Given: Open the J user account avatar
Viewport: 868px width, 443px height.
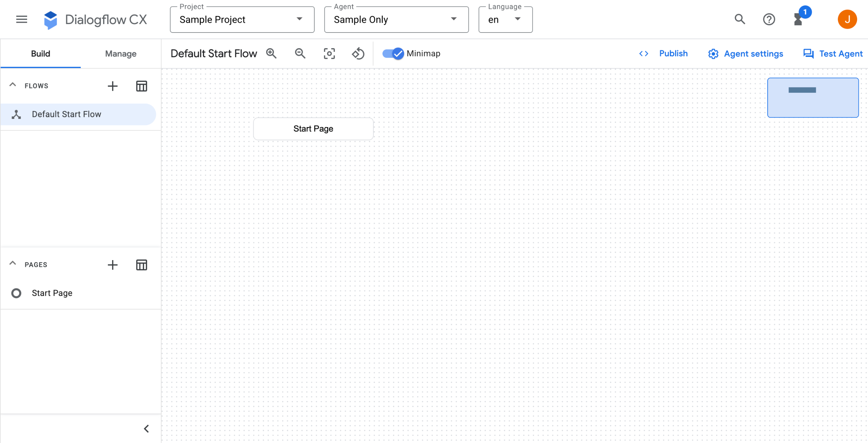Looking at the screenshot, I should (847, 19).
